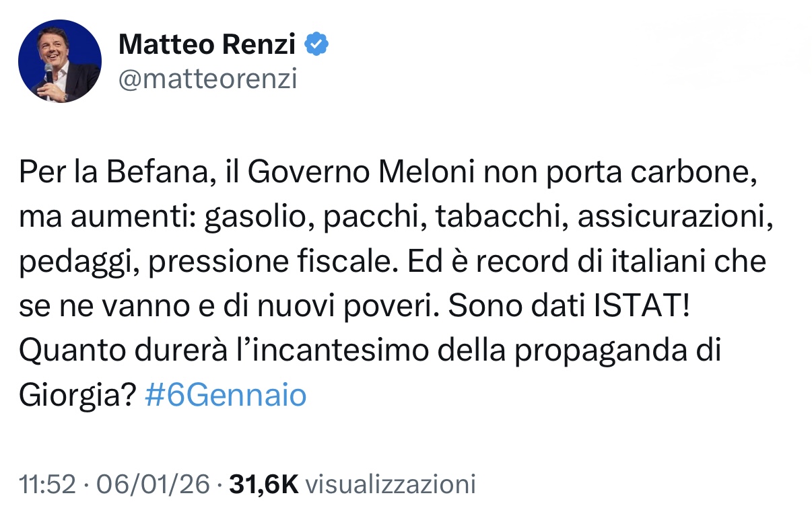Click "pressione fiscale" in the tweet text
Viewport: 812px width, 510px height.
pyautogui.click(x=267, y=262)
